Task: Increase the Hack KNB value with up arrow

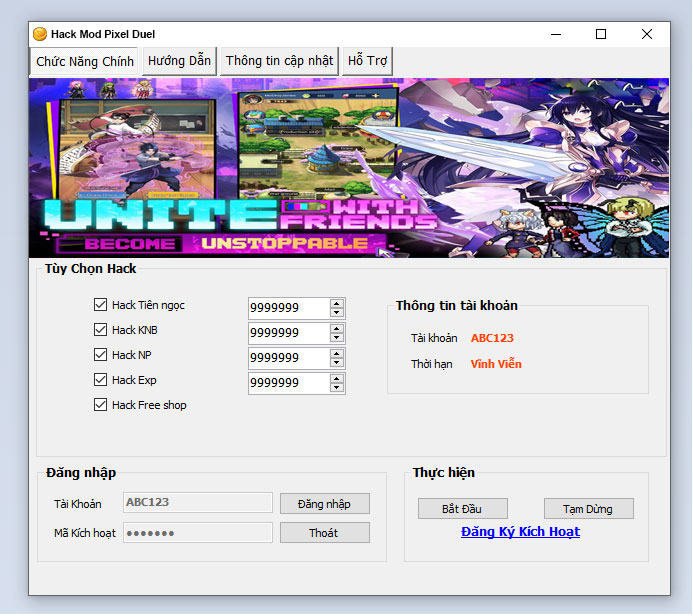Action: (x=337, y=329)
